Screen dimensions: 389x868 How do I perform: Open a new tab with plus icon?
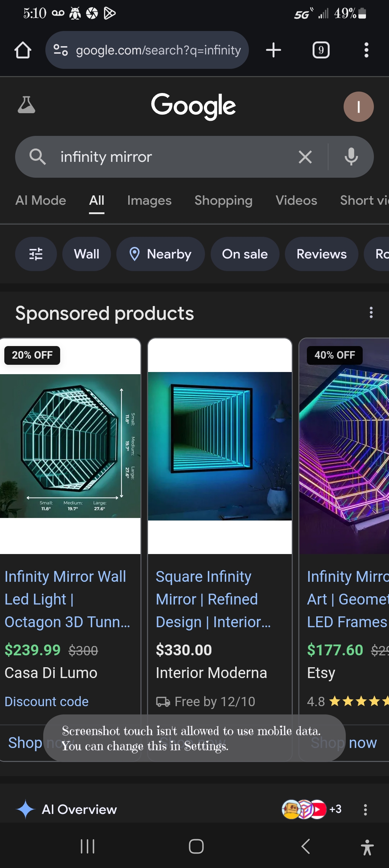pos(273,50)
